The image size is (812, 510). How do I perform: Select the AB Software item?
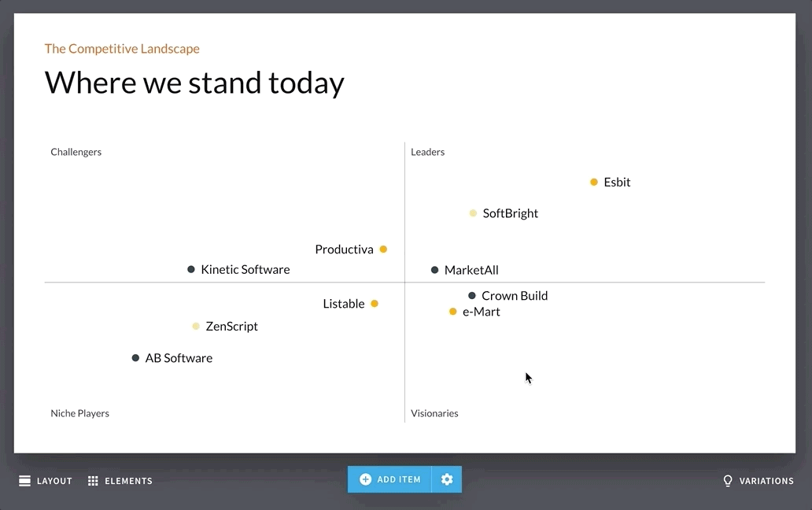pos(179,358)
